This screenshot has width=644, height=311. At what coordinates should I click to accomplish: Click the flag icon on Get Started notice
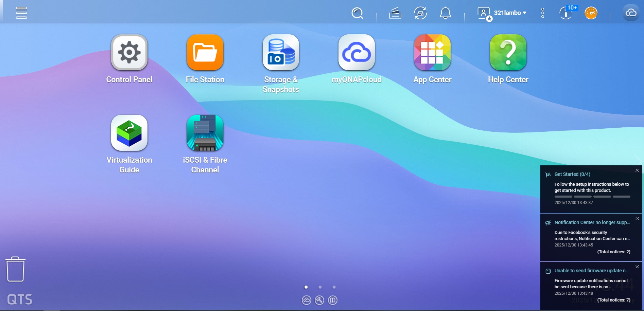tap(548, 175)
